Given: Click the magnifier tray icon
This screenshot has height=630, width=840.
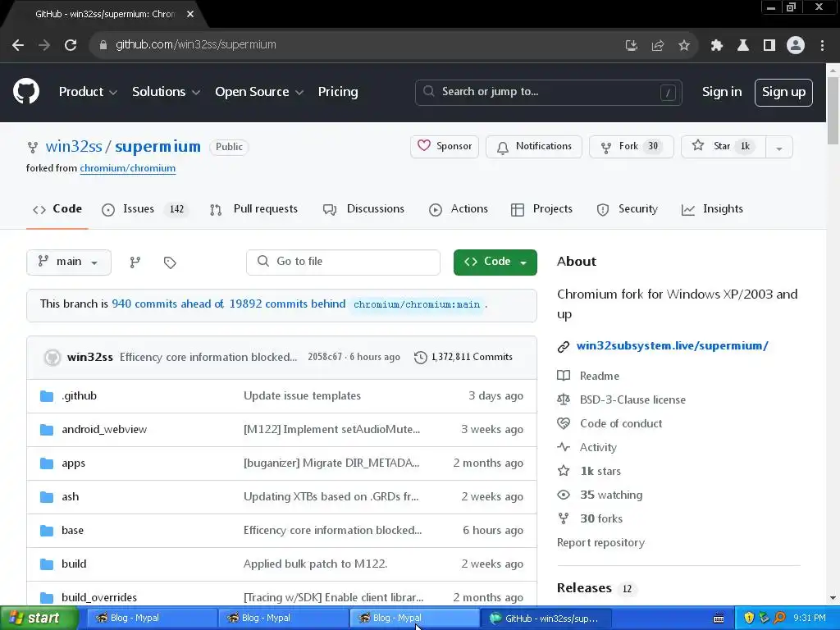Looking at the screenshot, I should coord(779,619).
